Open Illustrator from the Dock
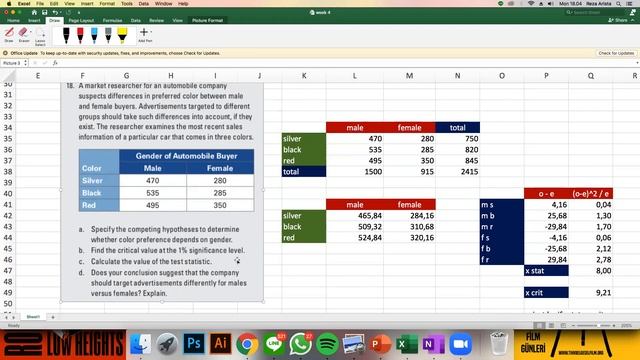 220,344
